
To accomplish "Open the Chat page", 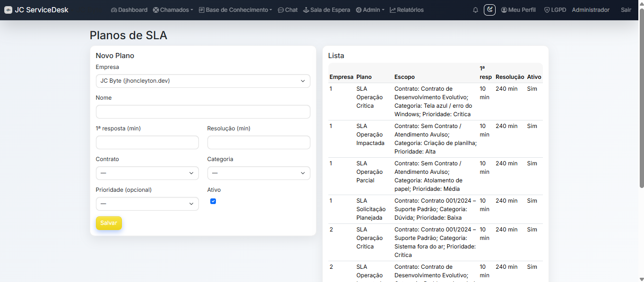I will 288,10.
